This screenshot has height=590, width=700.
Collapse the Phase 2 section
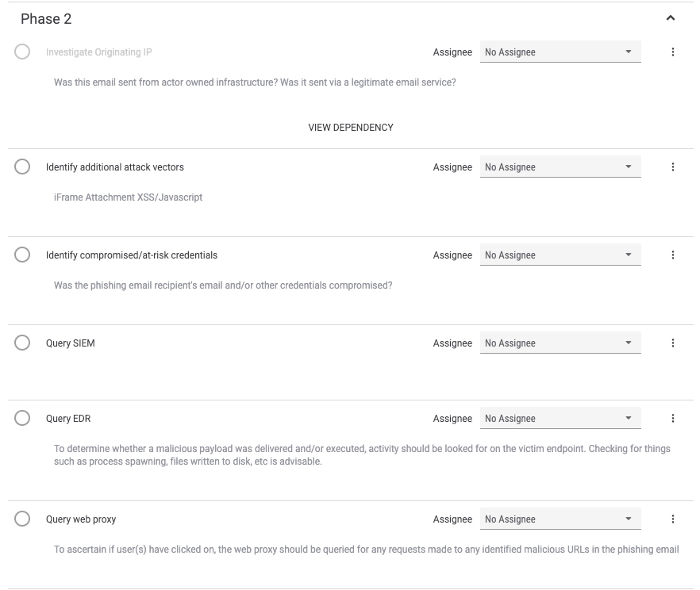point(670,17)
